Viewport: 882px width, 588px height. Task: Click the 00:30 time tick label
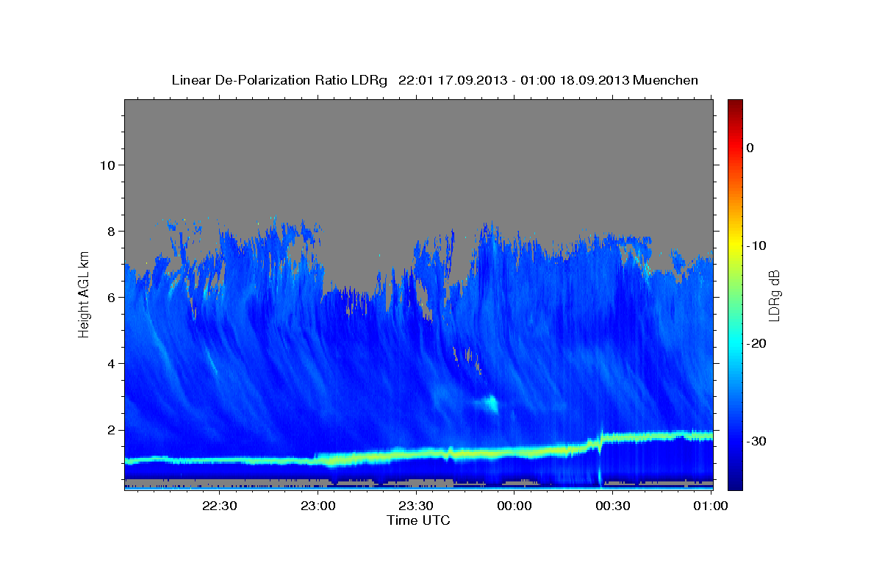pyautogui.click(x=613, y=506)
